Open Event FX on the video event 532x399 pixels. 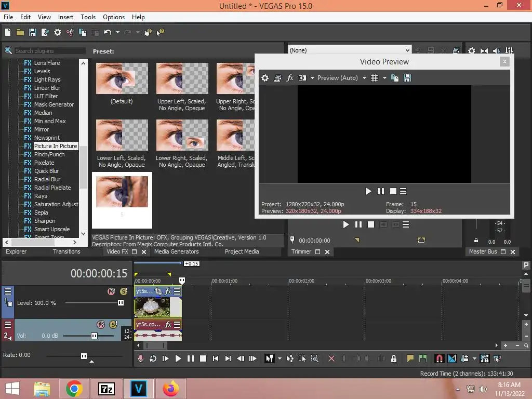coord(168,291)
